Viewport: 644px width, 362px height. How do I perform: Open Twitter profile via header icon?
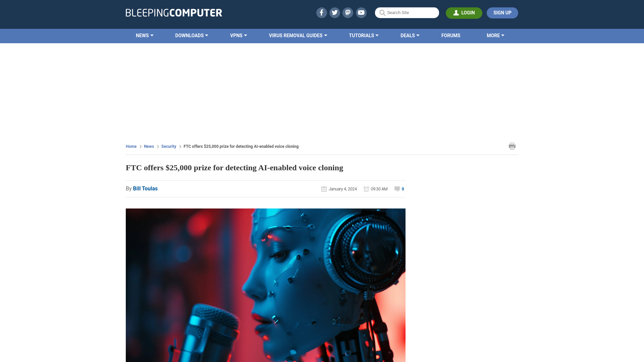(x=335, y=13)
